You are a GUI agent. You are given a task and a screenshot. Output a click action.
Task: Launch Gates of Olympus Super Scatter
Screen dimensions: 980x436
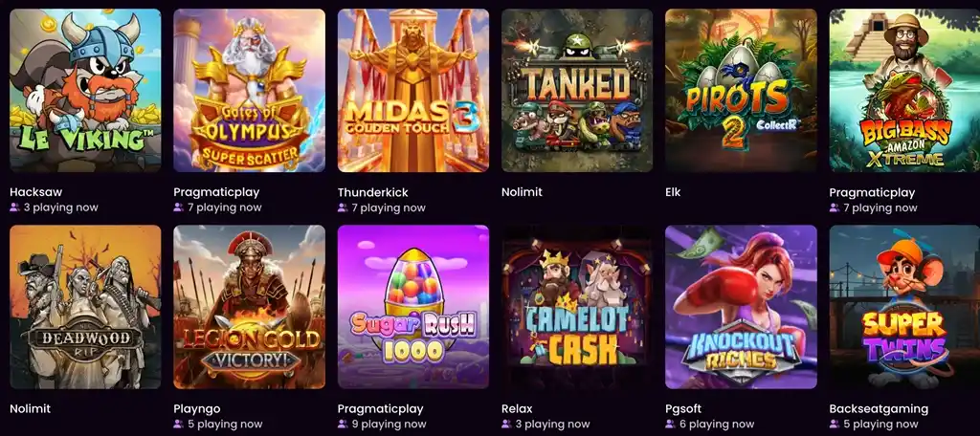(250, 91)
